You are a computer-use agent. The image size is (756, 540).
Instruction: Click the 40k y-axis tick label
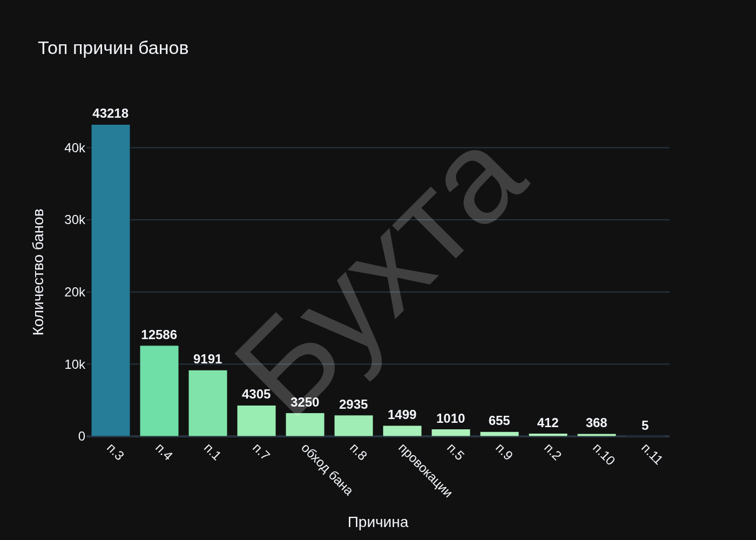coord(75,148)
